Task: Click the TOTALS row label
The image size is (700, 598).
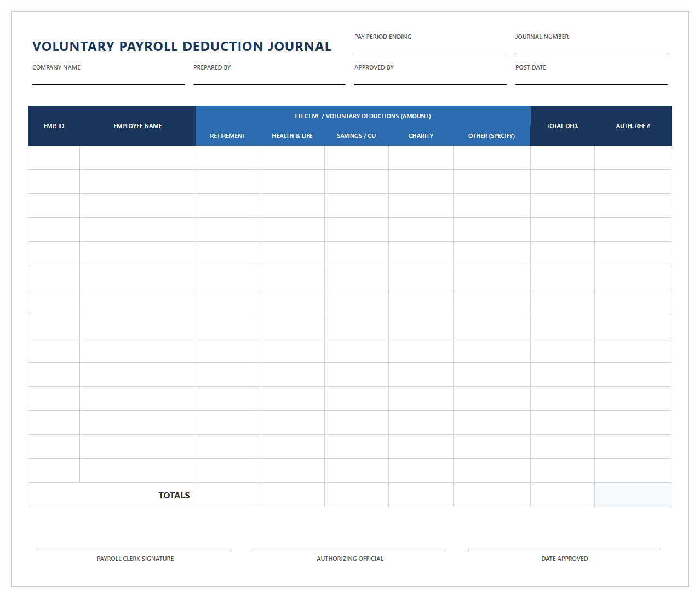Action: [174, 495]
